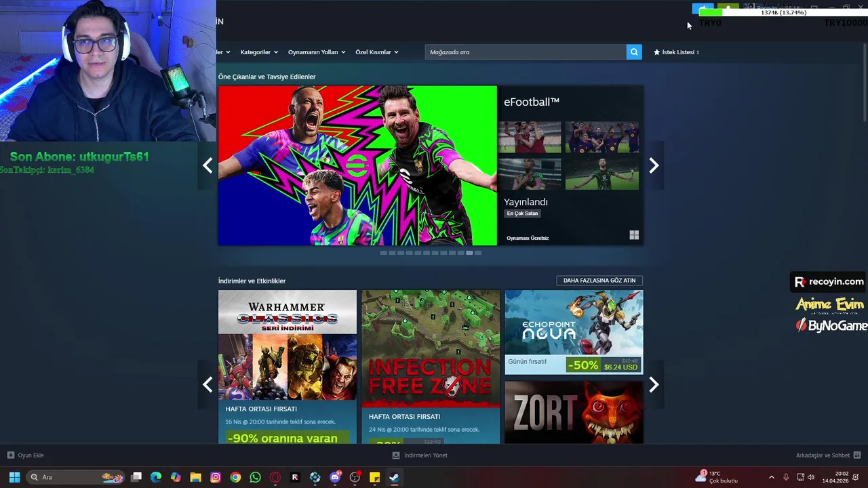Open Task View from the taskbar
Viewport: 868px width, 488px height.
pos(136,477)
